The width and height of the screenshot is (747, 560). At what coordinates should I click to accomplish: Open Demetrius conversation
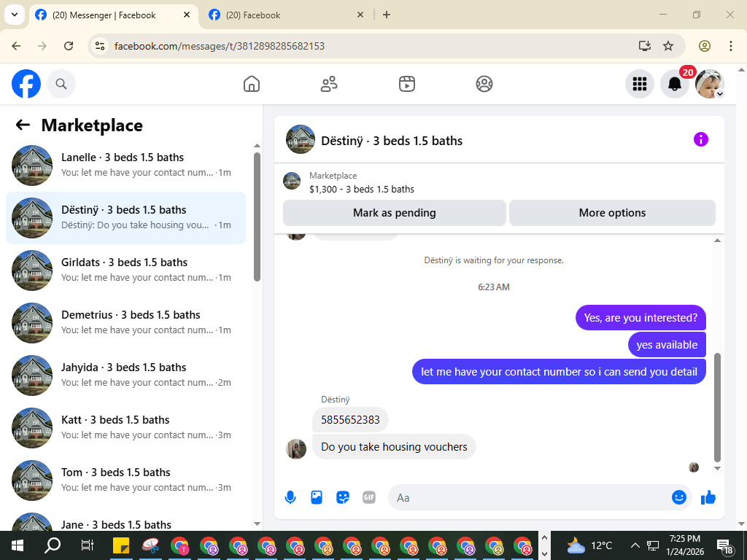pyautogui.click(x=125, y=323)
